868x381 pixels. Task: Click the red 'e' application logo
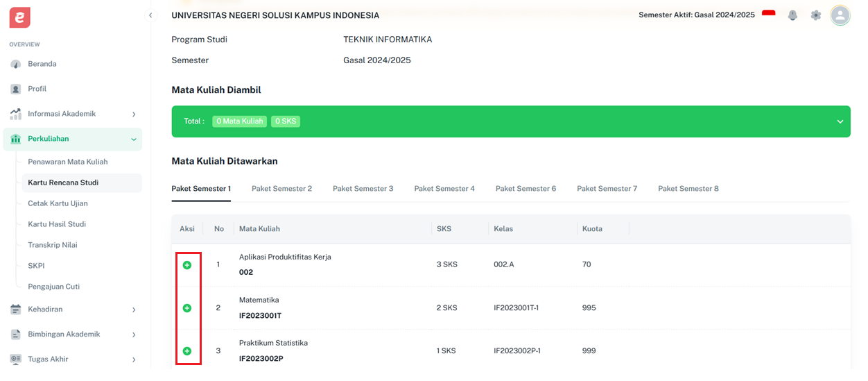pyautogui.click(x=20, y=17)
